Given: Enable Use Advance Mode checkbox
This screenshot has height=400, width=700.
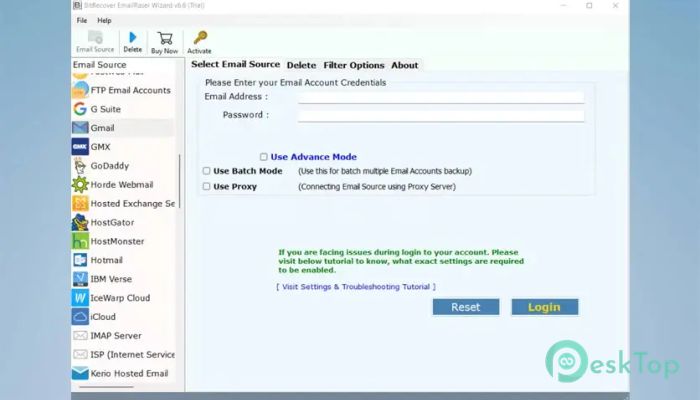Looking at the screenshot, I should (264, 157).
